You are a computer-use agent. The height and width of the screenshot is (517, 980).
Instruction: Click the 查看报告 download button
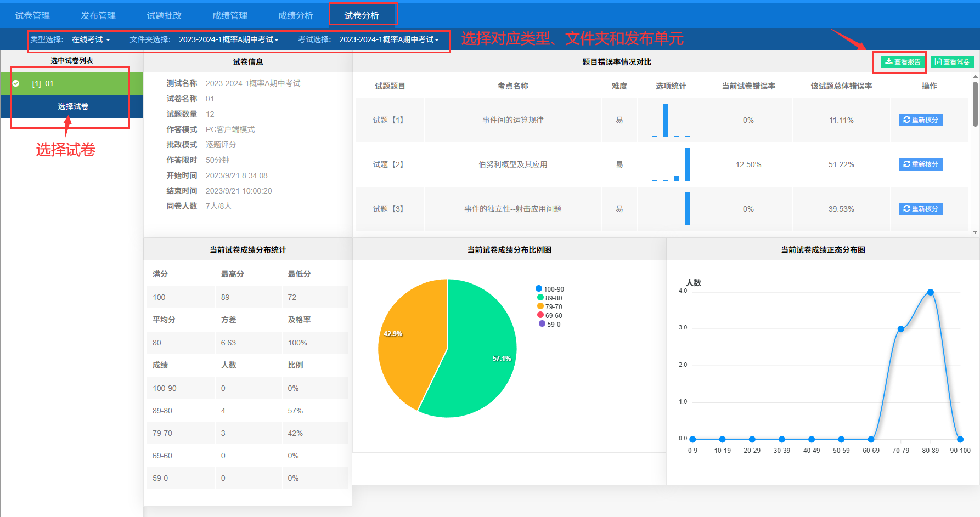tap(903, 62)
